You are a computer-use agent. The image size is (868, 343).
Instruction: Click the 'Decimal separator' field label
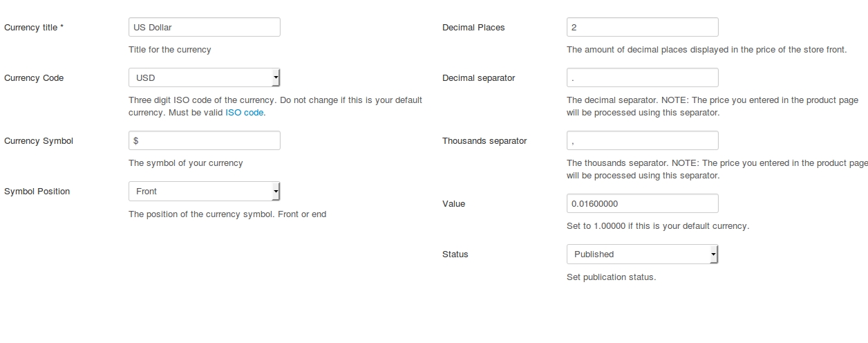point(478,78)
